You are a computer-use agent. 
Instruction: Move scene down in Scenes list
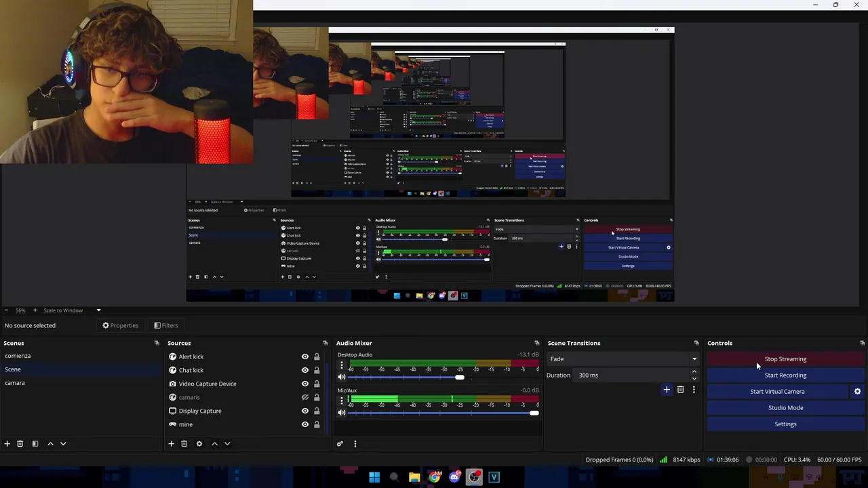coord(63,444)
